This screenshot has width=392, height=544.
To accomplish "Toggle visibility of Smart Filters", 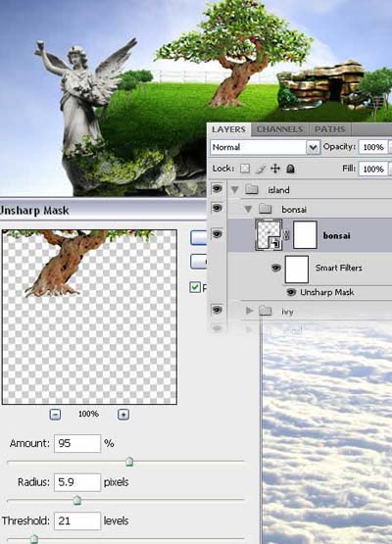I will click(276, 268).
